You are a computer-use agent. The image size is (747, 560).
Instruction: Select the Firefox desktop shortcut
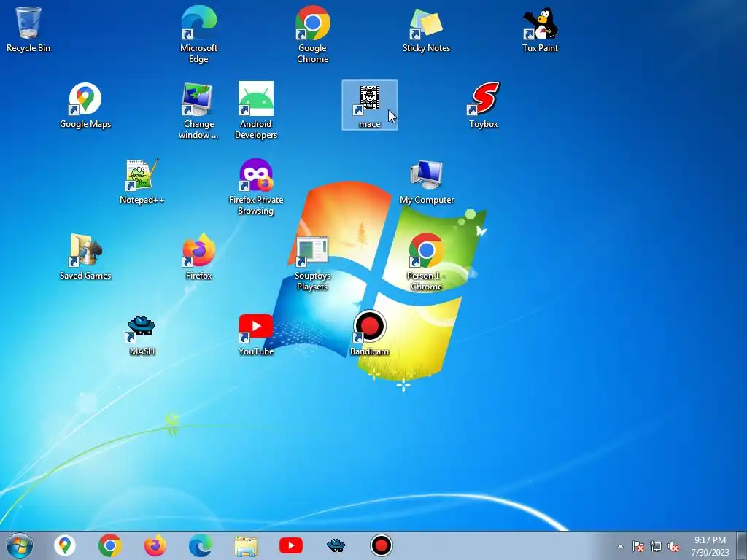[x=198, y=256]
